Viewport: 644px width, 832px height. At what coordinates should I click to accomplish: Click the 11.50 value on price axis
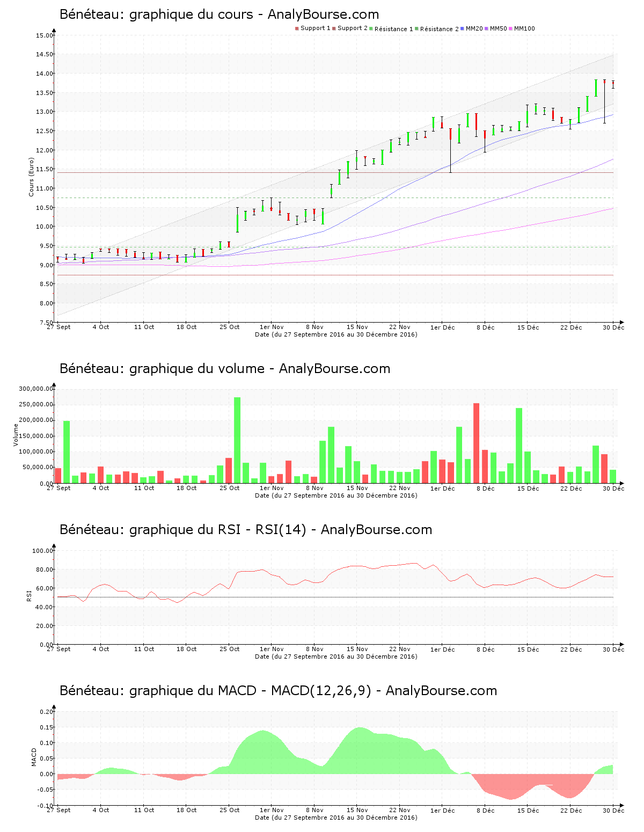44,169
